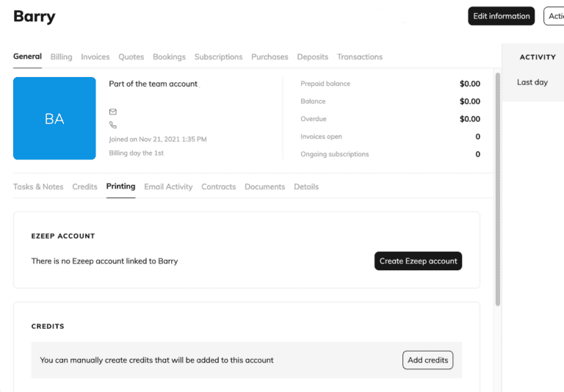564x392 pixels.
Task: Open the Quotes tab
Action: point(131,57)
